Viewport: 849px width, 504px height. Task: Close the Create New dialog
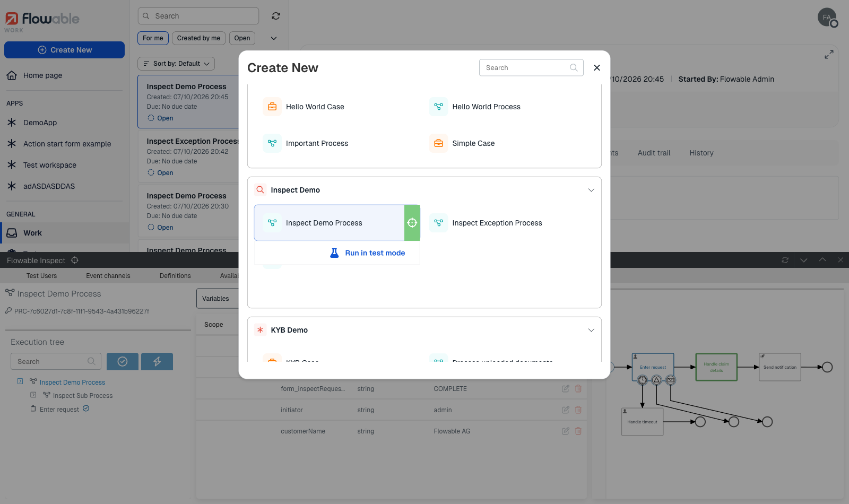pos(597,67)
